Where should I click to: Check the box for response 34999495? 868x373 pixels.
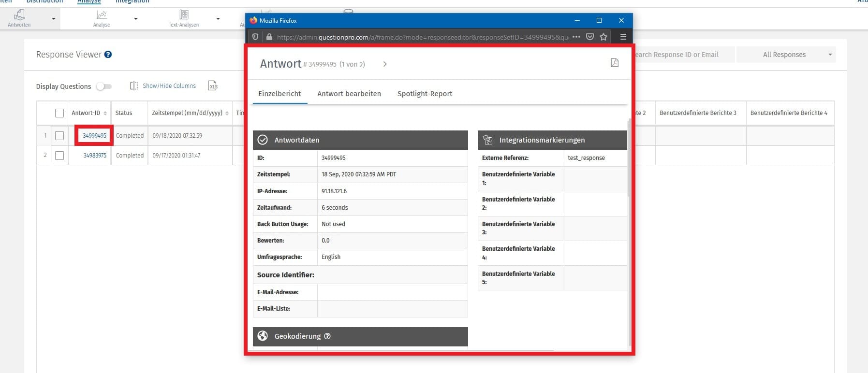pos(59,136)
